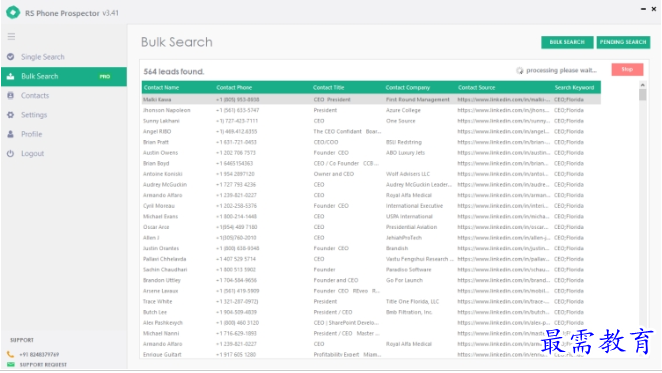Click the Settings gear icon
Image resolution: width=662 pixels, height=373 pixels.
point(11,115)
